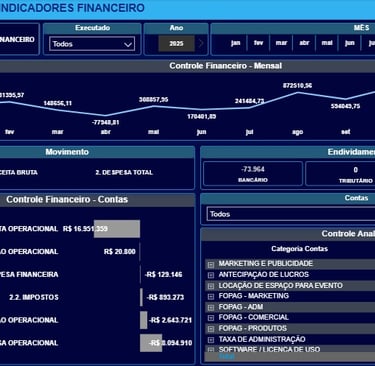Expand the FOPAG - MARKETING category
375x366 pixels.
coord(211,297)
